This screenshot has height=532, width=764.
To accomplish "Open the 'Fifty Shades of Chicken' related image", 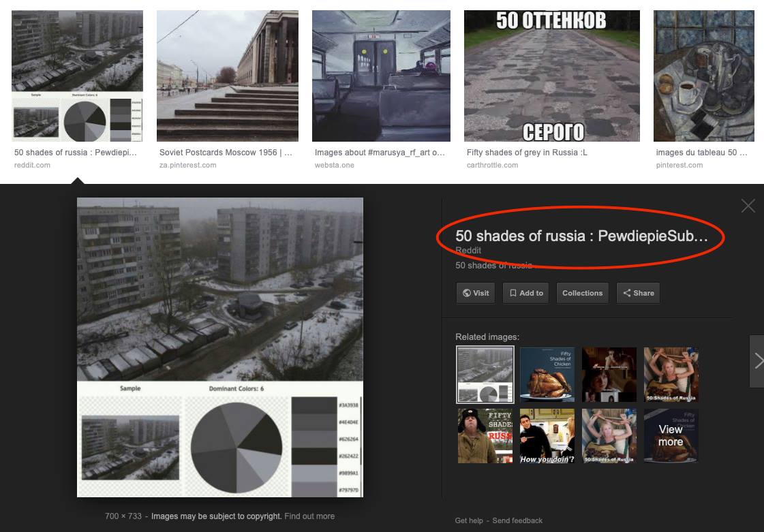I will pos(547,375).
